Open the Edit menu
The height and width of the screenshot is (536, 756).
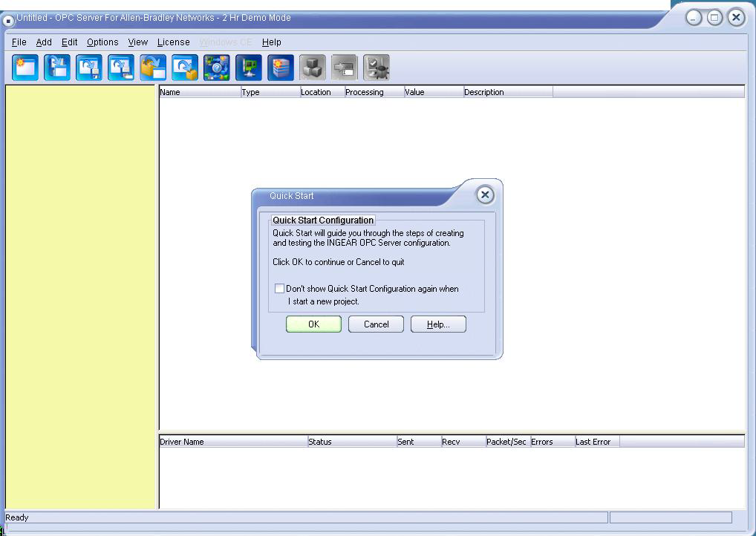(69, 42)
